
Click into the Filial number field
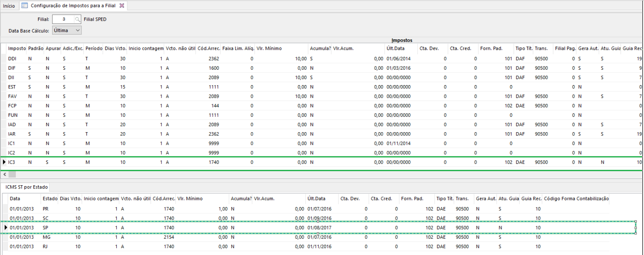tap(63, 19)
